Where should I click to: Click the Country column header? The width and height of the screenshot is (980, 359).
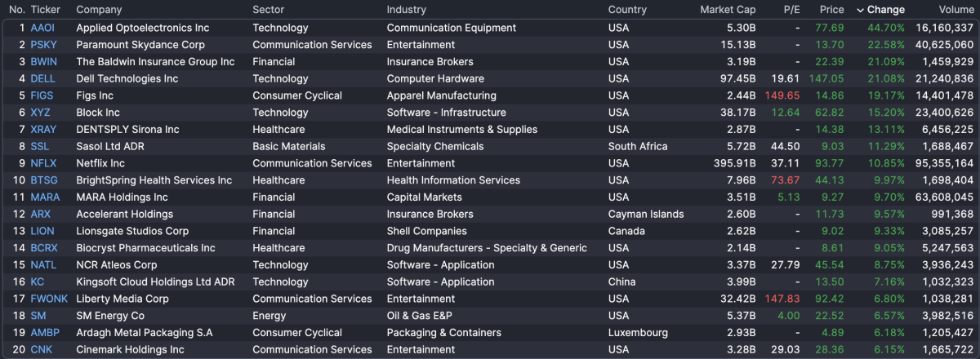pos(627,10)
